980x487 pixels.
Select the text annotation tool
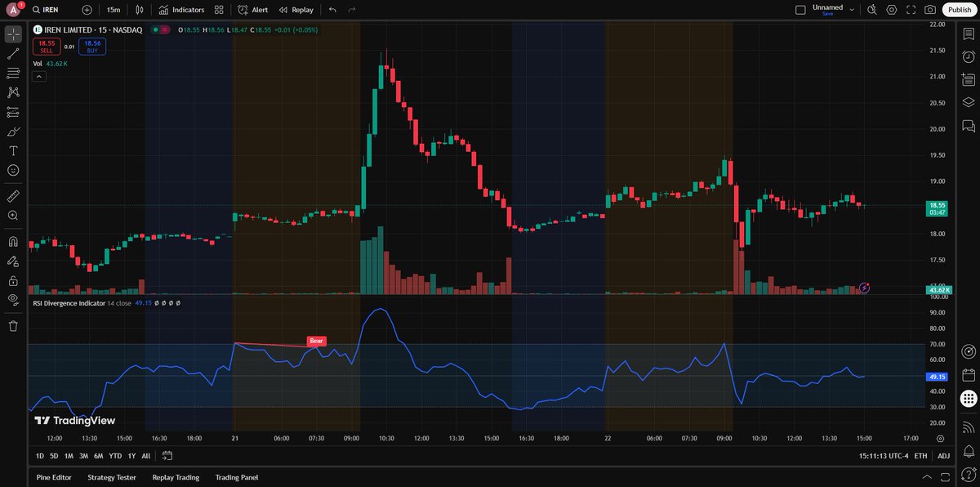tap(13, 151)
